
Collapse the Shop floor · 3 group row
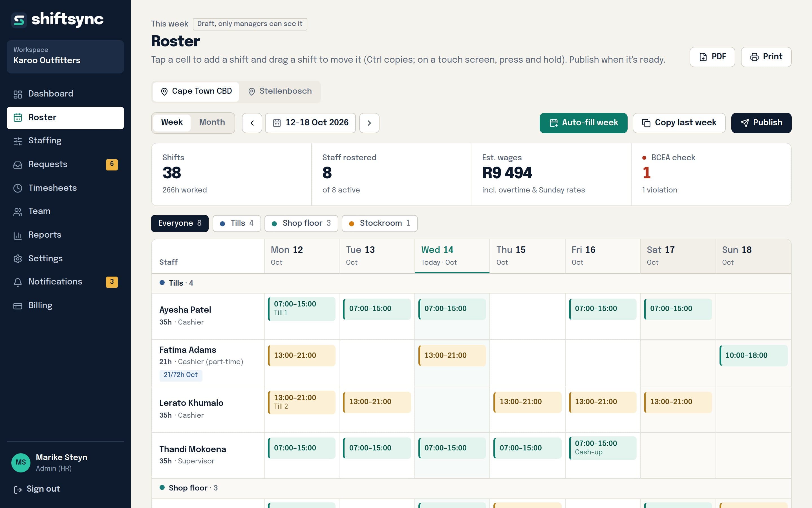pyautogui.click(x=471, y=488)
